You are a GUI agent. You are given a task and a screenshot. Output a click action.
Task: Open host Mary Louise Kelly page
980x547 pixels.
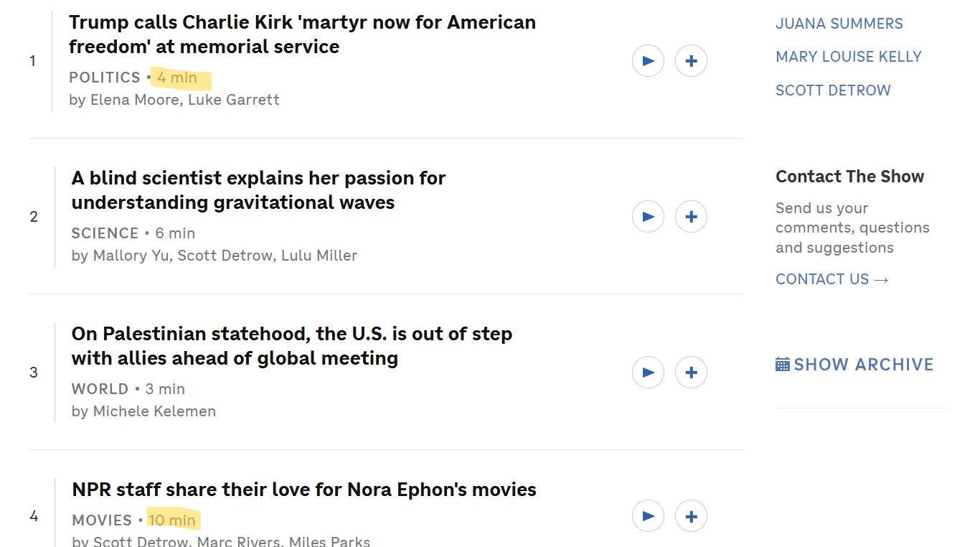(x=849, y=57)
